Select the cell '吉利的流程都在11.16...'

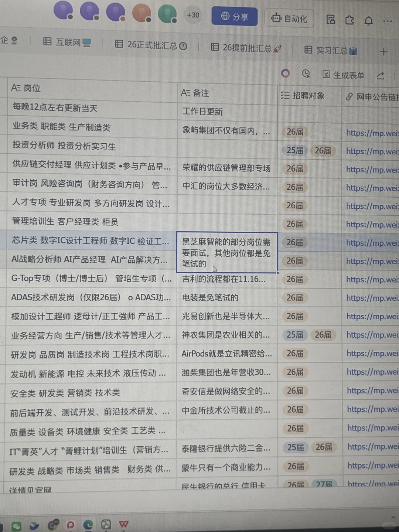pyautogui.click(x=227, y=279)
